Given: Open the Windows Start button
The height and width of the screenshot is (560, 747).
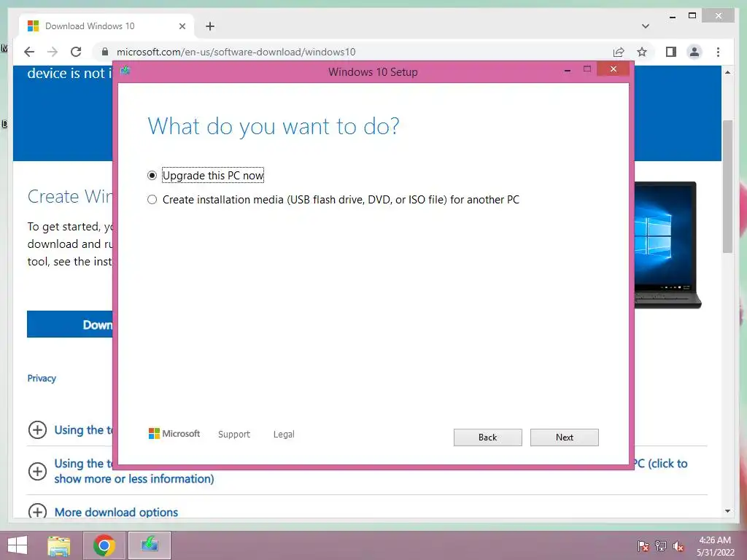Looking at the screenshot, I should point(18,545).
